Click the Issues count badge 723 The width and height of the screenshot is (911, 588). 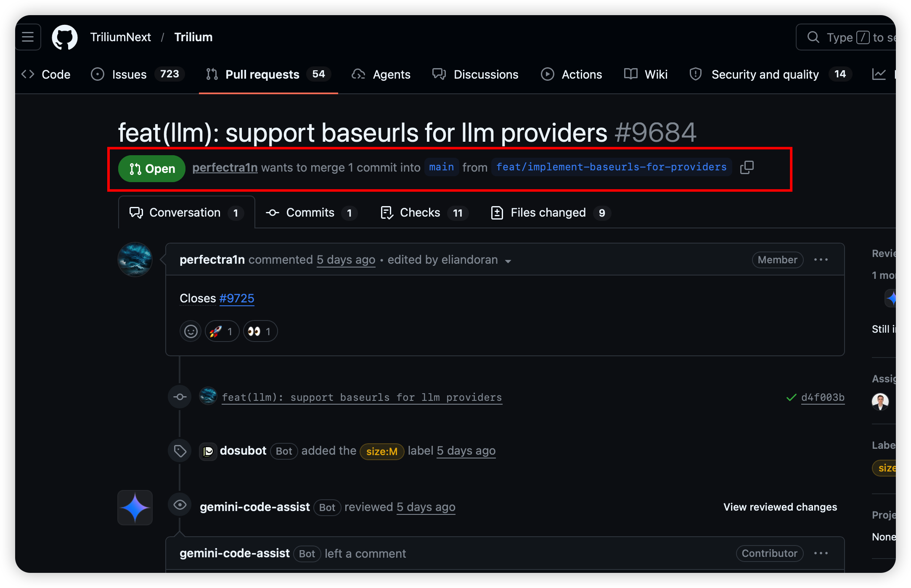pos(170,74)
